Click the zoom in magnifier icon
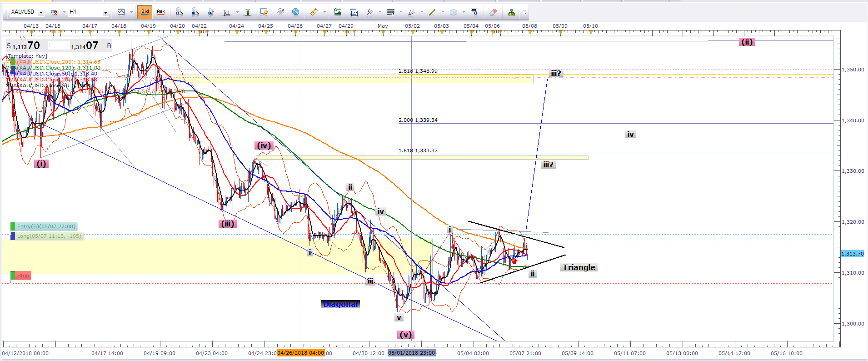The image size is (868, 361). click(x=179, y=12)
